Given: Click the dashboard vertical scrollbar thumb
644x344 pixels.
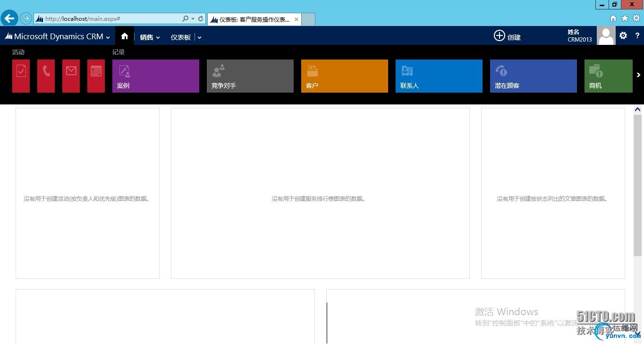Looking at the screenshot, I should 637,185.
